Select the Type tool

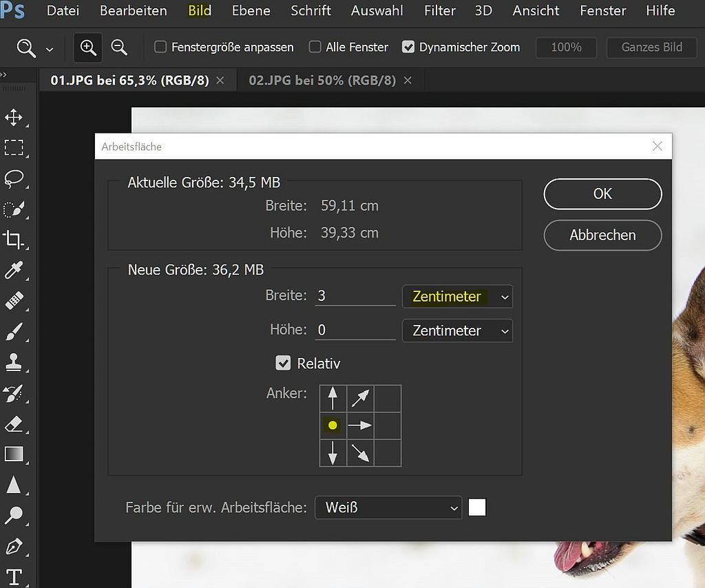coord(14,577)
